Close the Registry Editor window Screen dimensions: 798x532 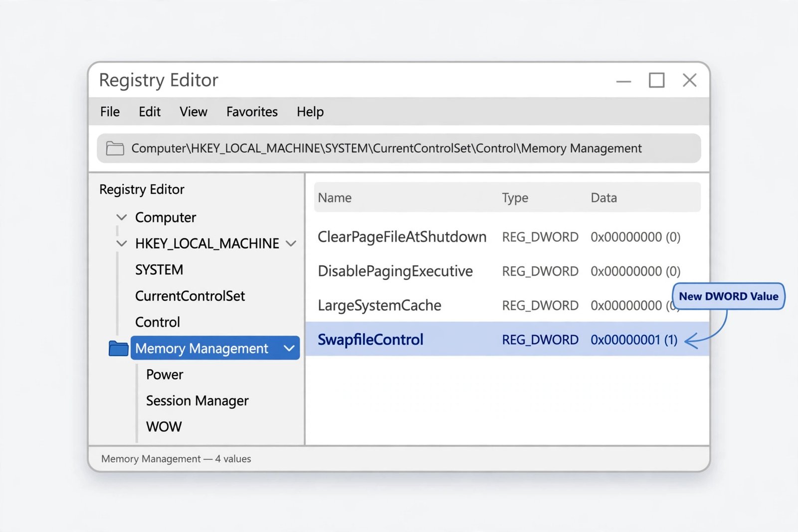(689, 80)
